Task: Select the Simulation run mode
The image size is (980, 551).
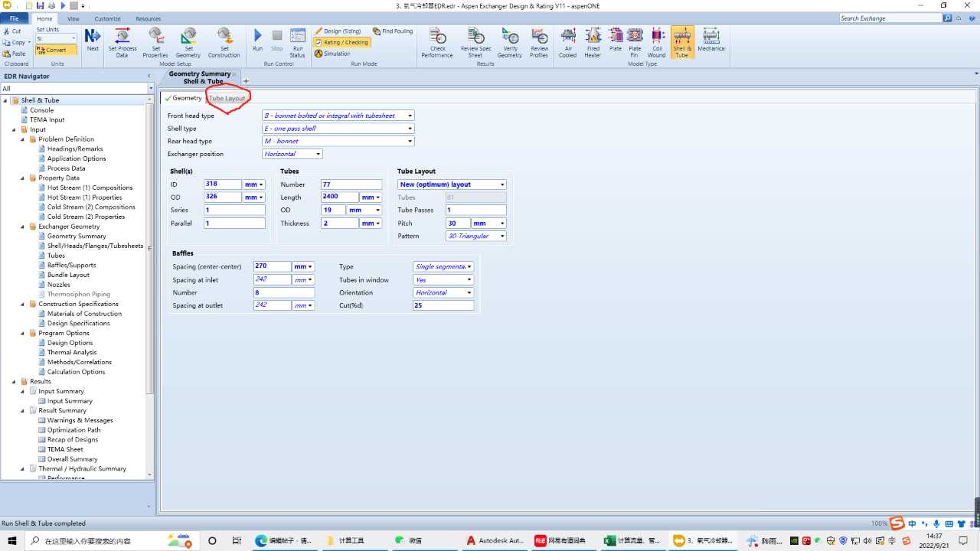Action: click(x=332, y=54)
